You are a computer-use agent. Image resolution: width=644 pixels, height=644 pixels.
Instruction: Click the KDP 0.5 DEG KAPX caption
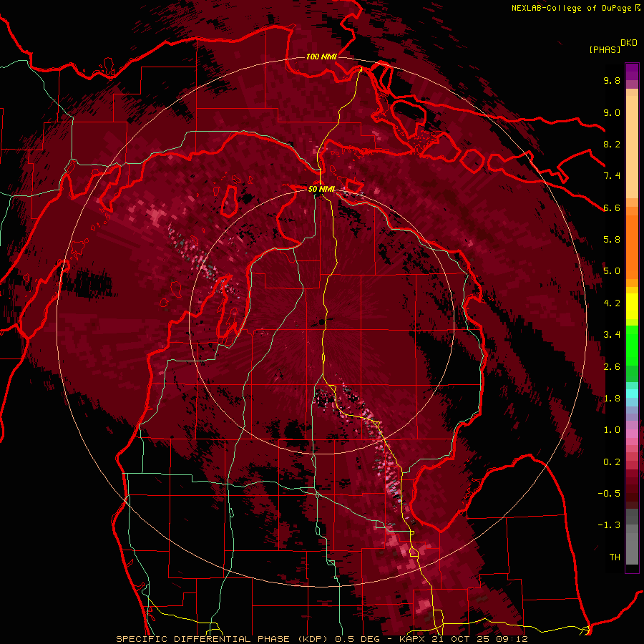(x=322, y=639)
